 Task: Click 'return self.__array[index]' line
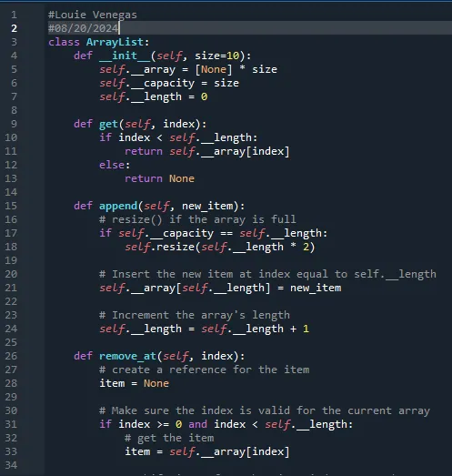click(x=207, y=151)
